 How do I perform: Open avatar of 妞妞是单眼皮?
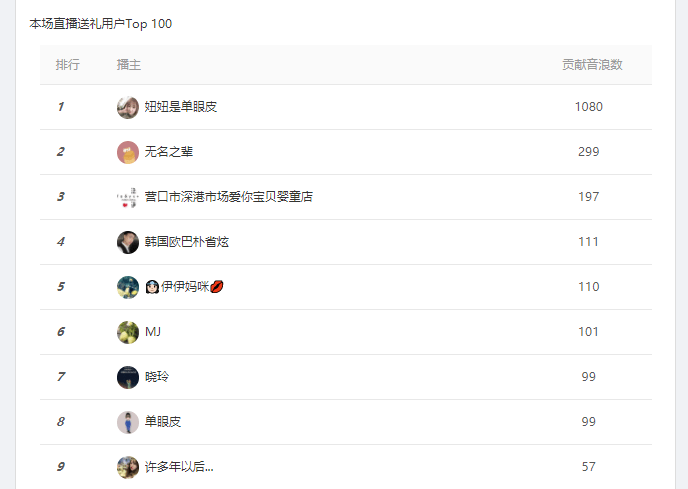[128, 107]
